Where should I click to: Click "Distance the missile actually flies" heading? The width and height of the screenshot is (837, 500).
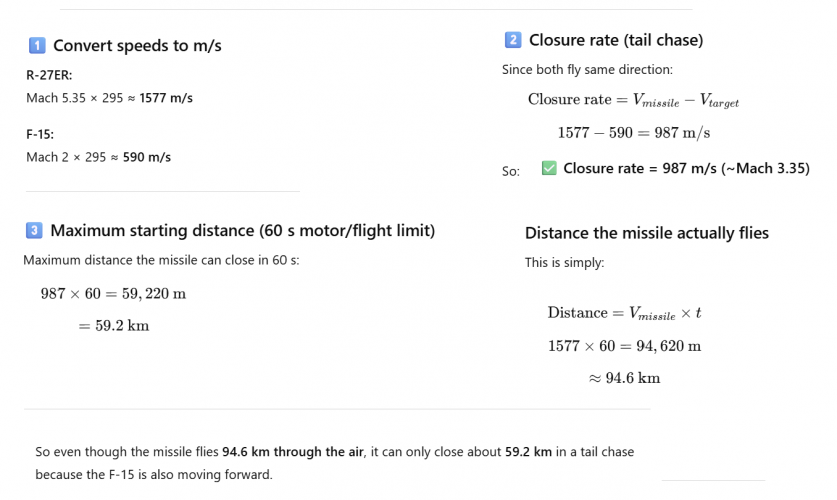647,233
